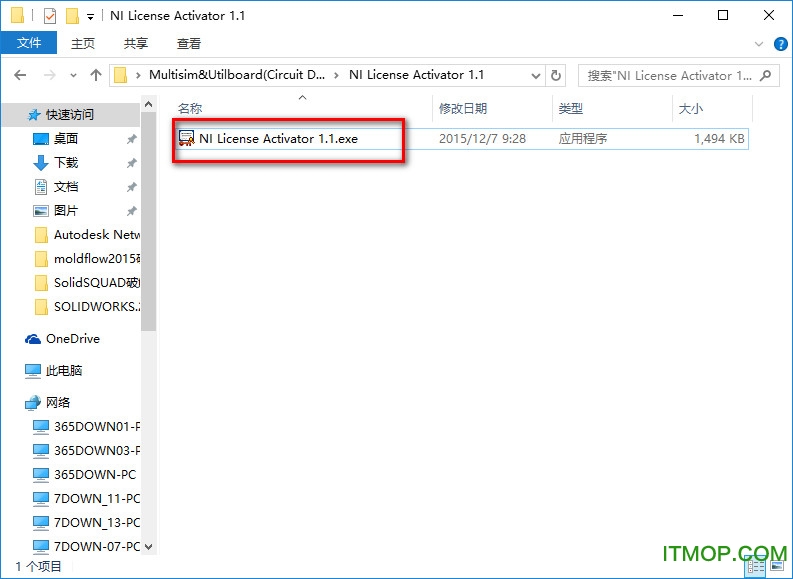Open 下载 in the navigation pane

tap(66, 162)
